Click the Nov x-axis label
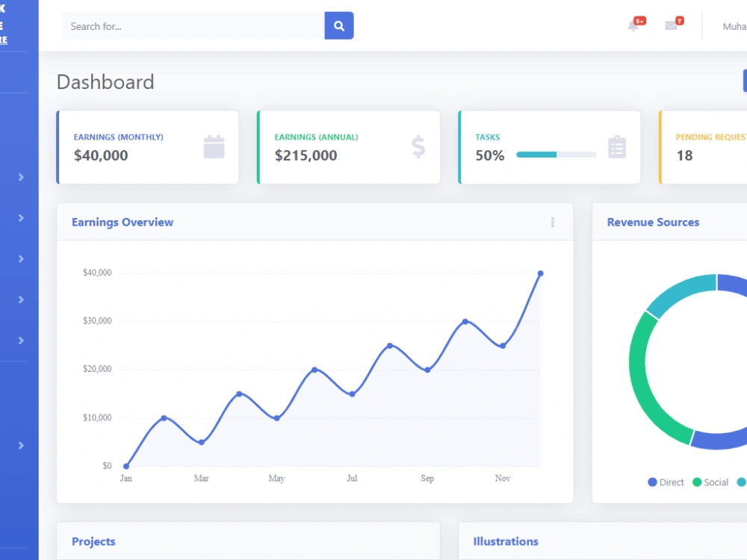Screen dimensions: 747x560 click(503, 478)
